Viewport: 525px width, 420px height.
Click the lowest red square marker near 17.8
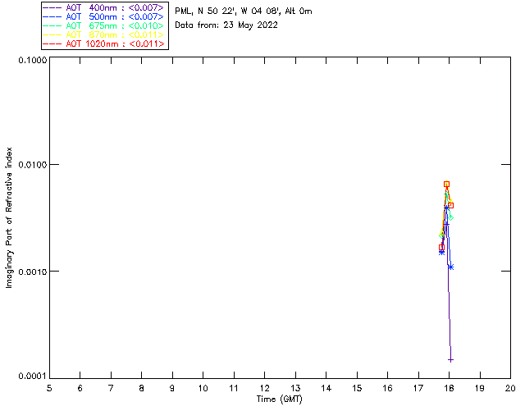tap(441, 248)
